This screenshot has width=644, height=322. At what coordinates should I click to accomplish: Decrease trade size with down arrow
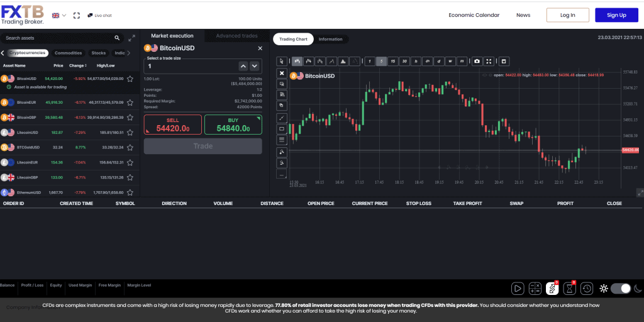[254, 65]
